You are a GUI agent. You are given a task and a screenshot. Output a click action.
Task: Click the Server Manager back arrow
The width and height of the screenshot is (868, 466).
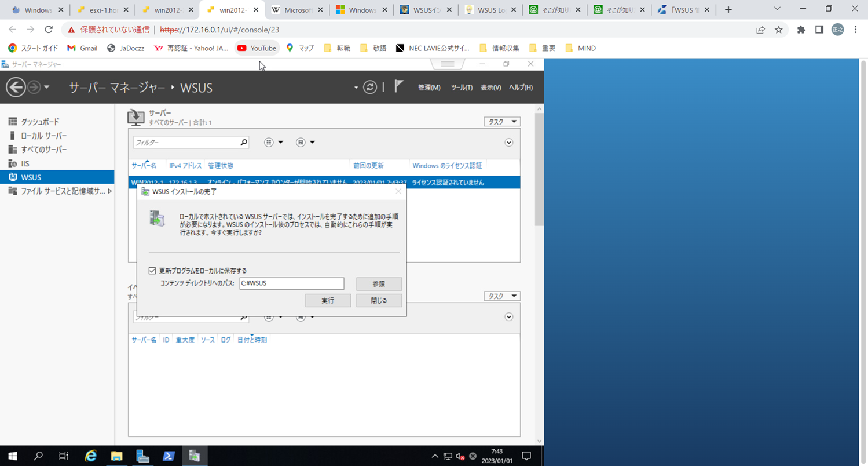16,88
